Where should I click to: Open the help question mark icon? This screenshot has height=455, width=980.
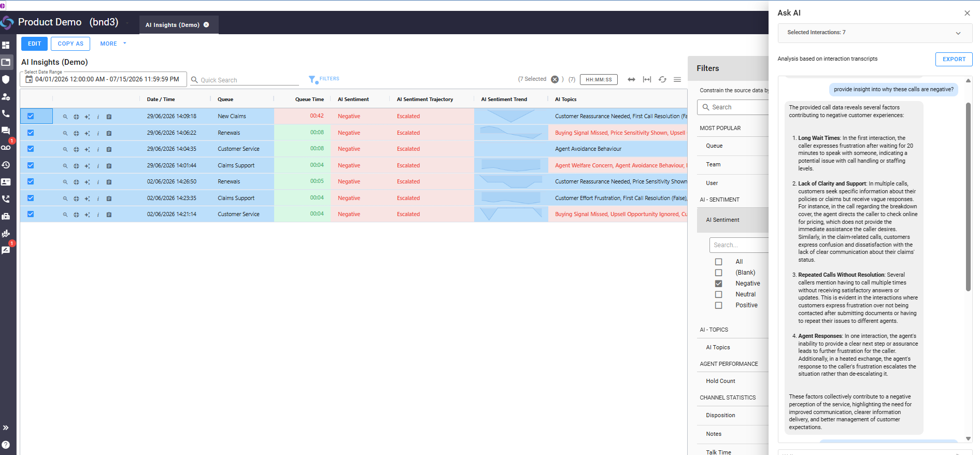(6, 445)
